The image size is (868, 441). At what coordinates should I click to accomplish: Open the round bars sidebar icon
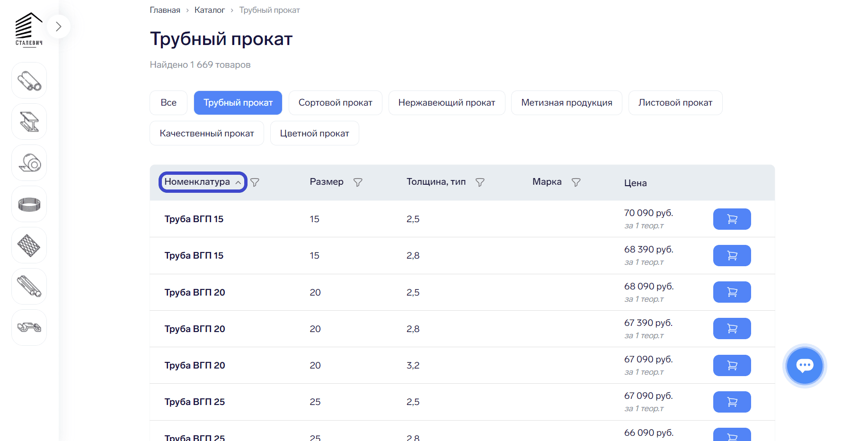coord(29,287)
